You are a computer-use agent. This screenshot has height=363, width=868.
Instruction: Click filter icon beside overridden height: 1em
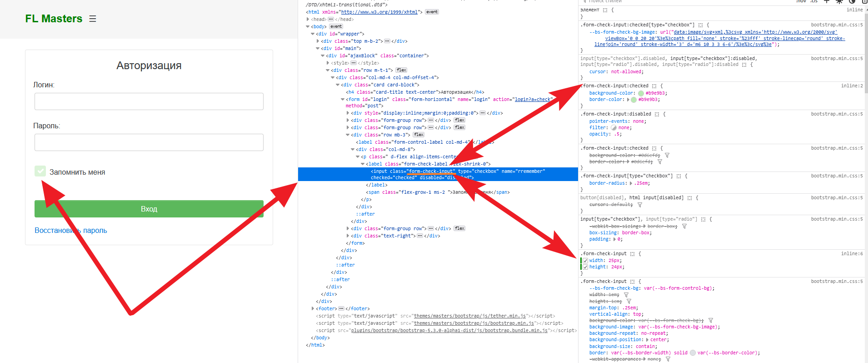[x=629, y=301]
